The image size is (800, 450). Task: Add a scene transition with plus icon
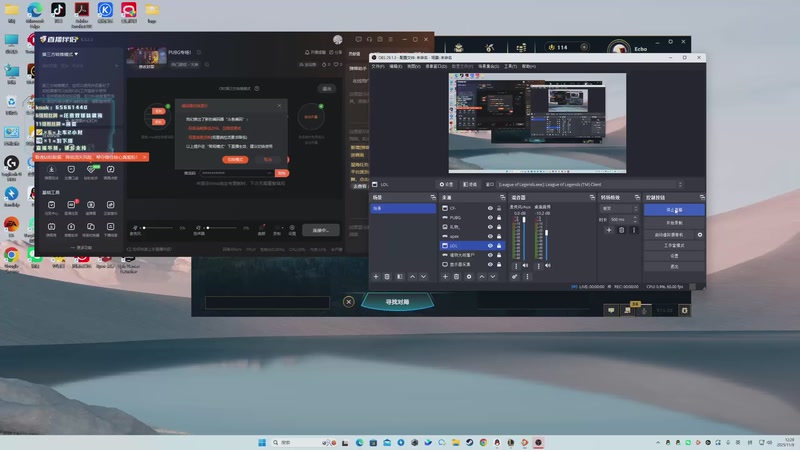tap(609, 230)
